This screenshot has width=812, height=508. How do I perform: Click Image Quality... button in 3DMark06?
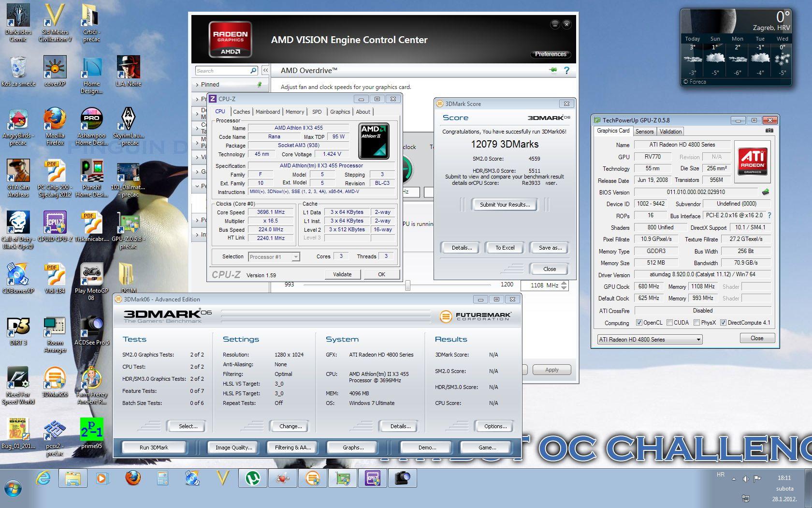(234, 448)
